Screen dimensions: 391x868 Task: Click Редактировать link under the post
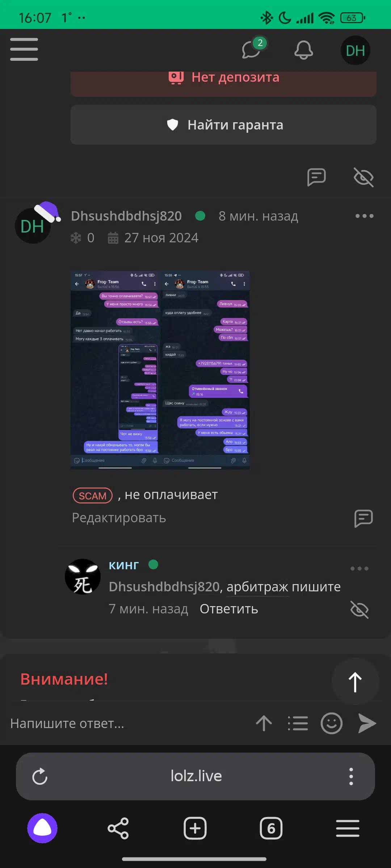(119, 518)
